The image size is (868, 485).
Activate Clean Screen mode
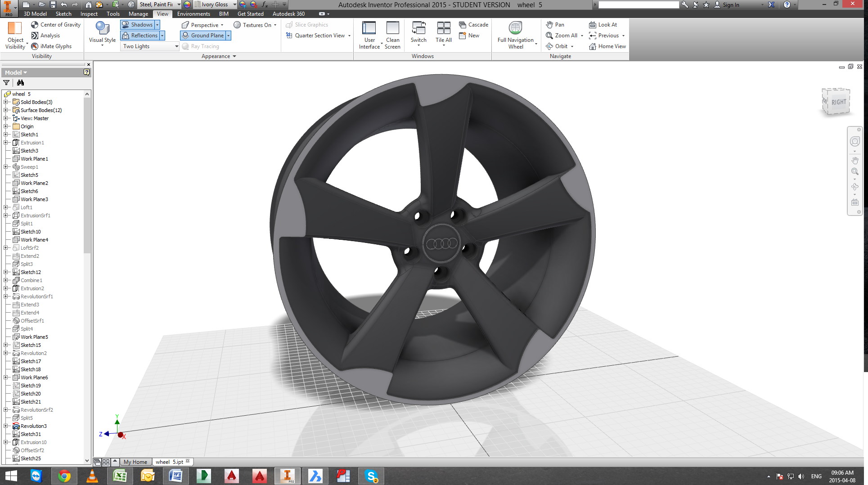point(392,35)
